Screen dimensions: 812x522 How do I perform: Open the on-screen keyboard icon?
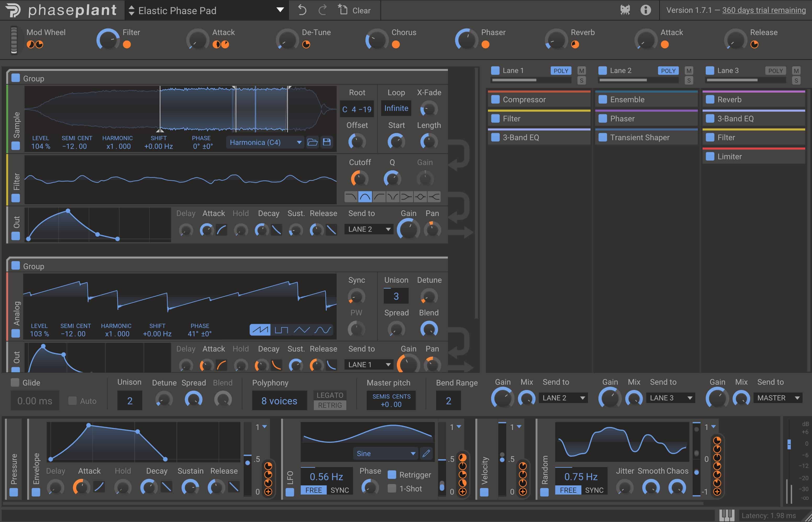click(x=727, y=515)
